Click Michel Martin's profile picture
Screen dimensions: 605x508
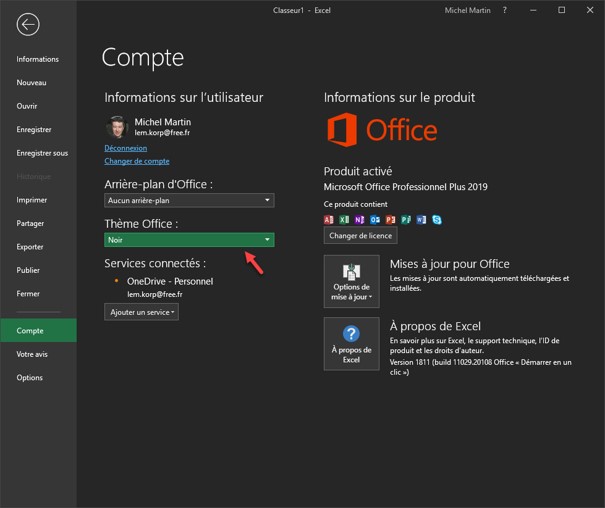pos(117,126)
